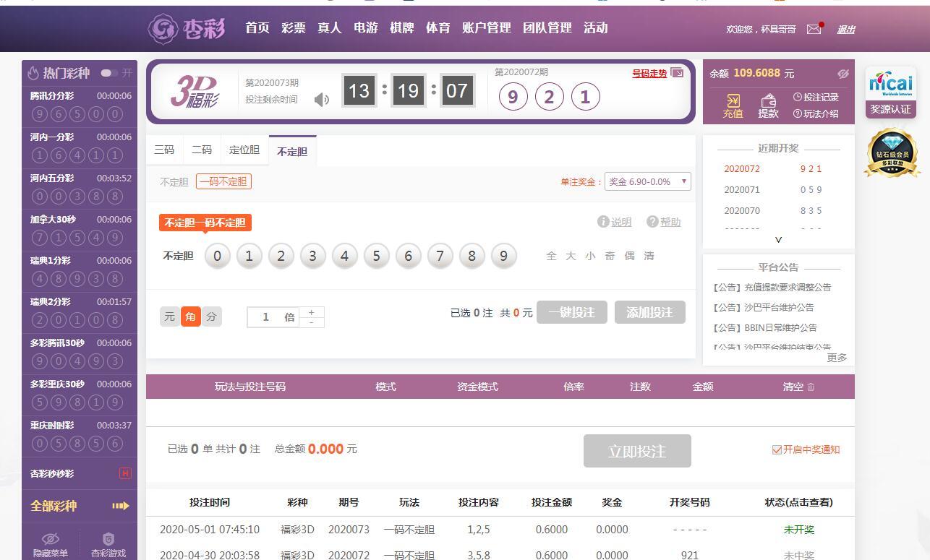Open the number trend chart icon
The image size is (930, 560).
click(677, 73)
